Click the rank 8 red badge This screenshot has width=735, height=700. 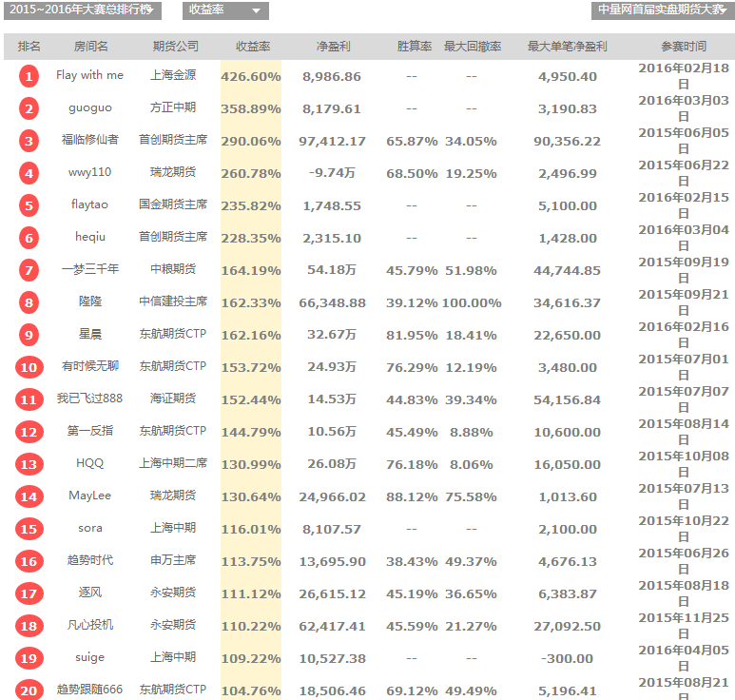click(29, 302)
